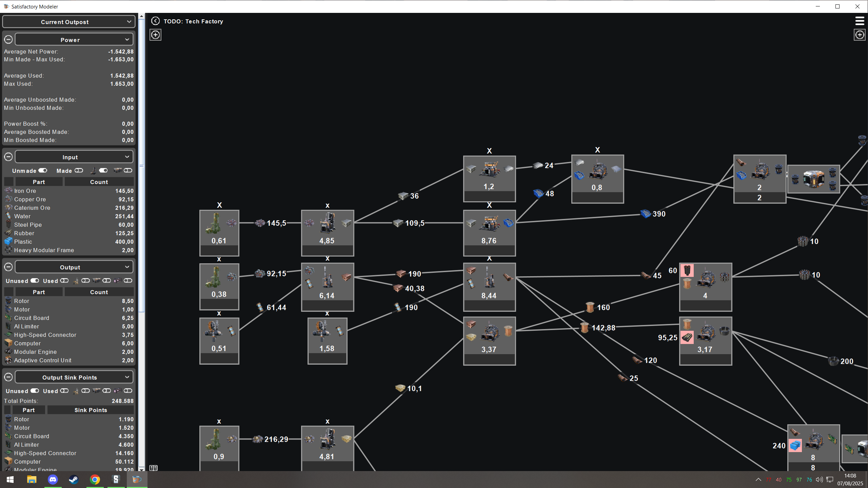The height and width of the screenshot is (488, 868).
Task: Click the Plastic icon in the Input list
Action: coord(8,242)
